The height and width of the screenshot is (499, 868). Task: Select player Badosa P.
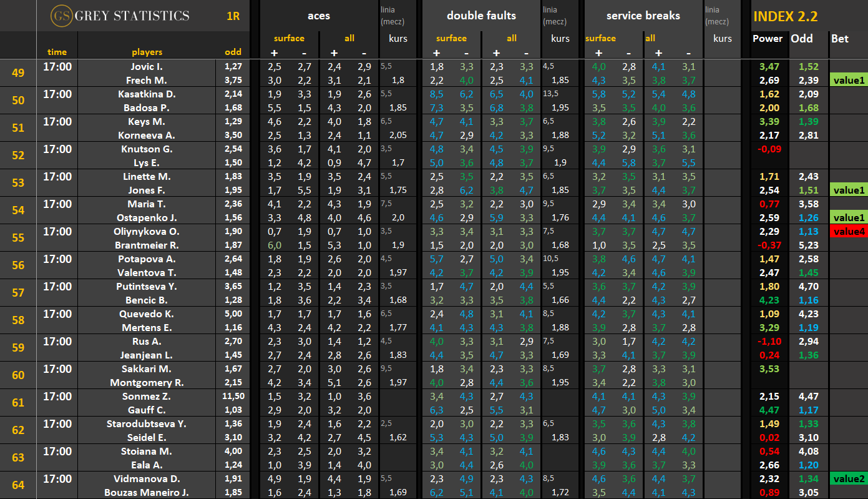[x=147, y=107]
